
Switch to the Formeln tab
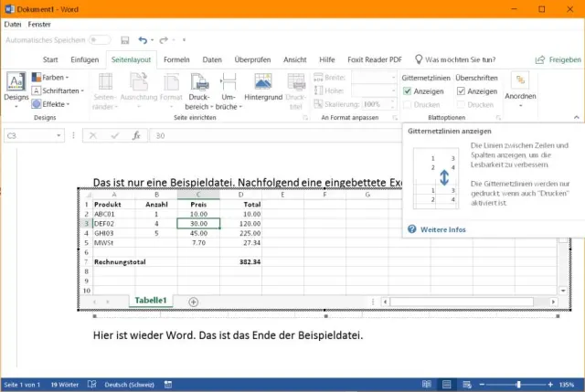(x=177, y=59)
